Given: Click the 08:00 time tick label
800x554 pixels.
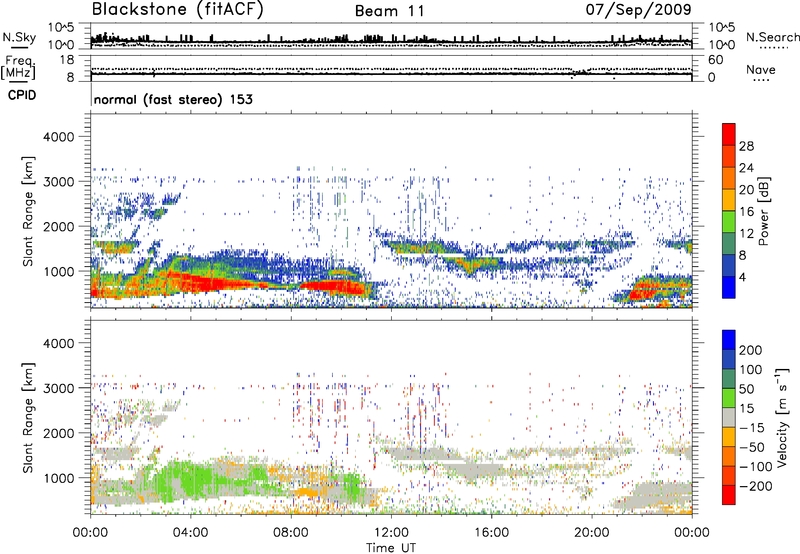Looking at the screenshot, I should pos(291,533).
